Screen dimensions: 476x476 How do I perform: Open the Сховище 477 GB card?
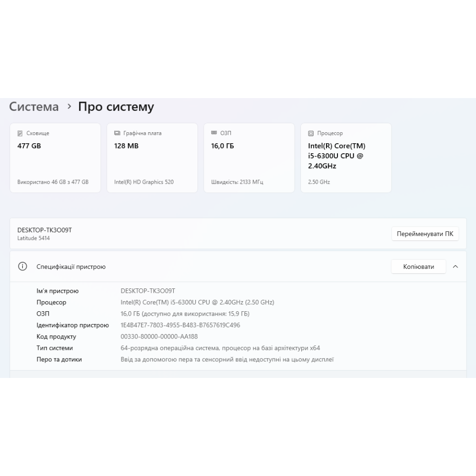click(x=55, y=158)
